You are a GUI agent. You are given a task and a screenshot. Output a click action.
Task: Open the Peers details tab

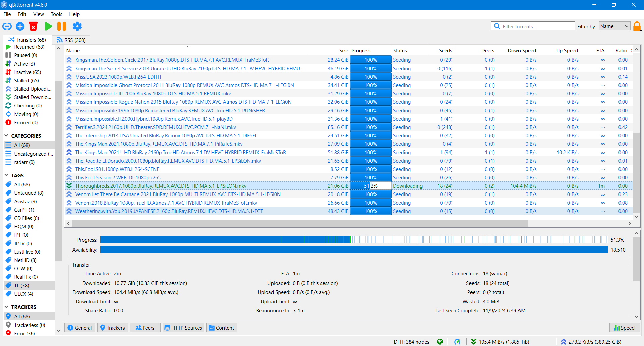(x=145, y=328)
